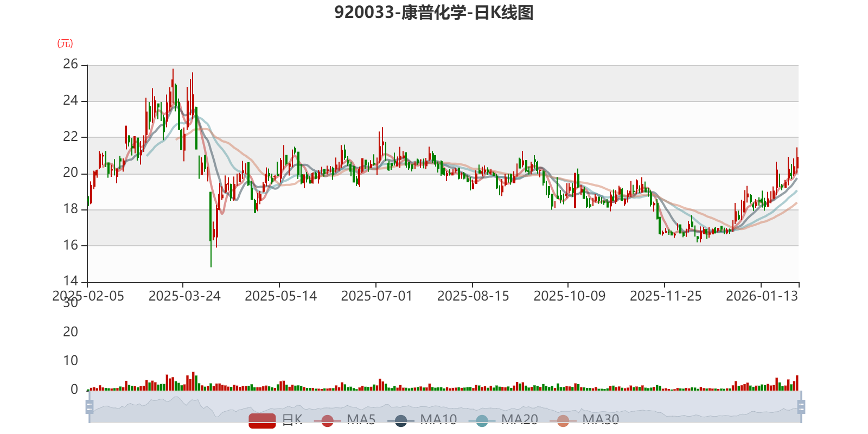Click the right handle of the data zoom slider
Screen dimensions: 868x434
pos(801,407)
